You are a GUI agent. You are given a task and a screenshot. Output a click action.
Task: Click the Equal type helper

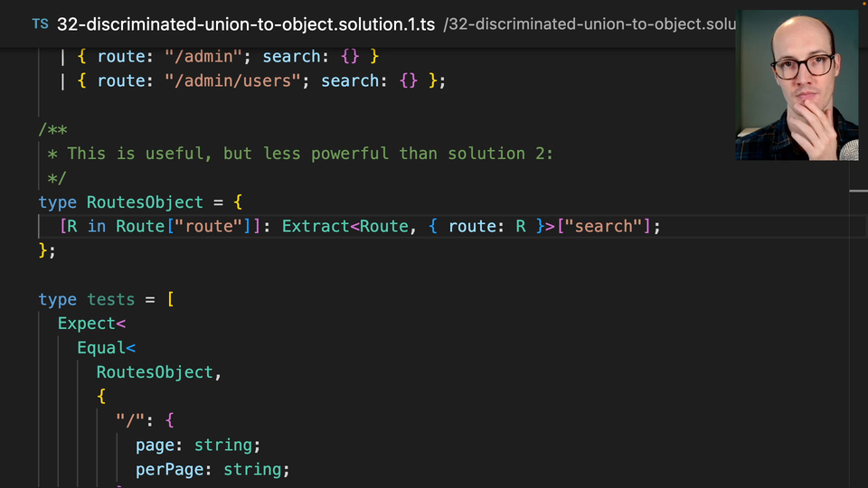coord(102,348)
